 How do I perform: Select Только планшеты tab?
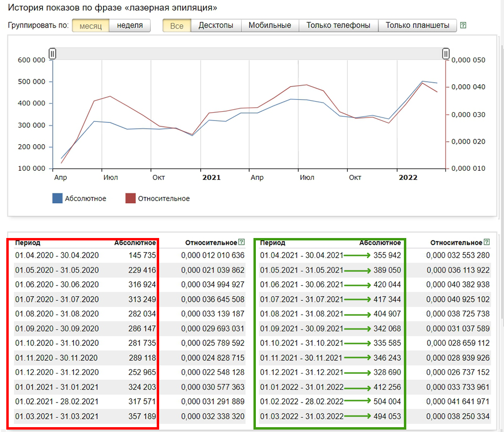pyautogui.click(x=417, y=26)
